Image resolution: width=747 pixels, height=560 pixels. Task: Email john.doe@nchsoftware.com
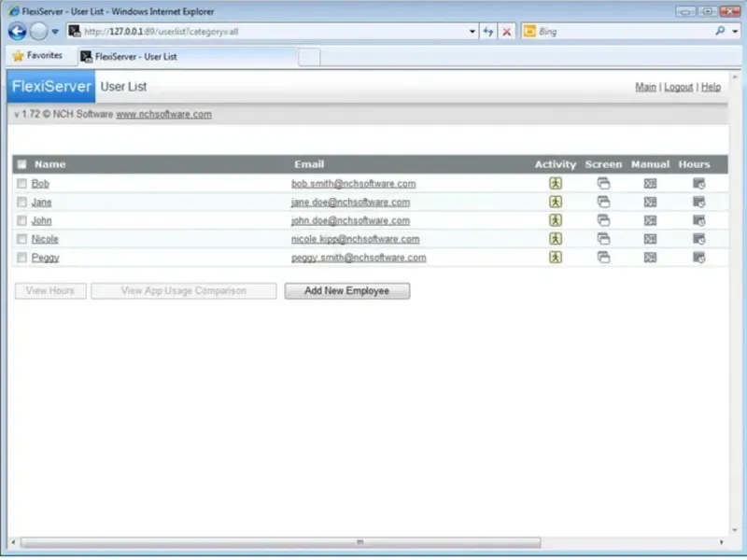coord(350,221)
